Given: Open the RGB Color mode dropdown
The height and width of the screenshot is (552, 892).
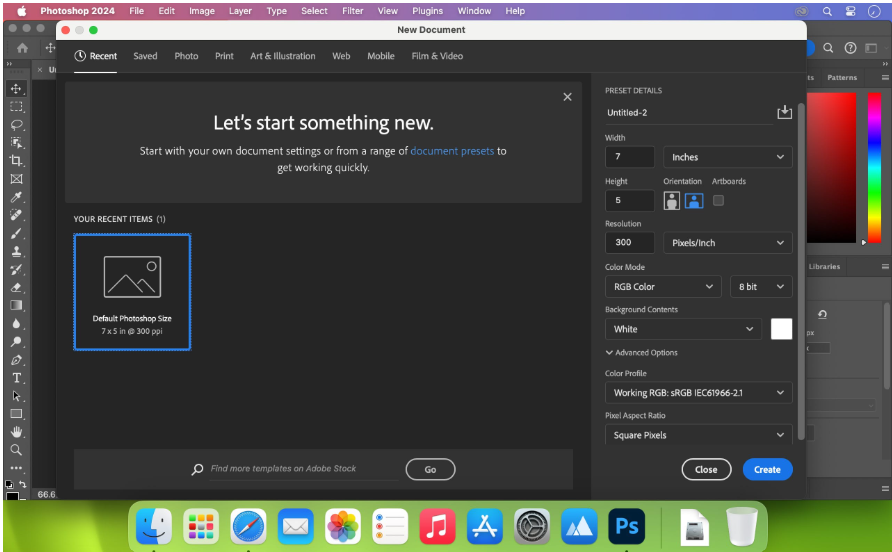Looking at the screenshot, I should 663,287.
